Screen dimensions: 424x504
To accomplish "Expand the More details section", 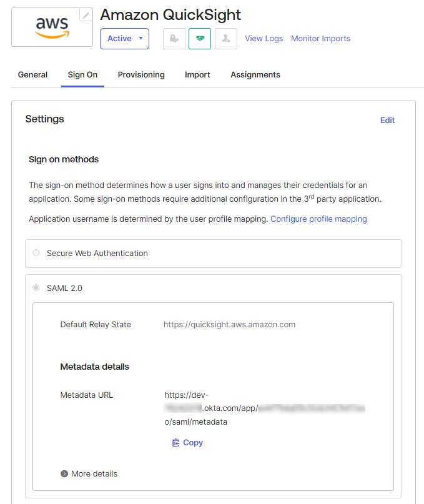I will pos(89,474).
